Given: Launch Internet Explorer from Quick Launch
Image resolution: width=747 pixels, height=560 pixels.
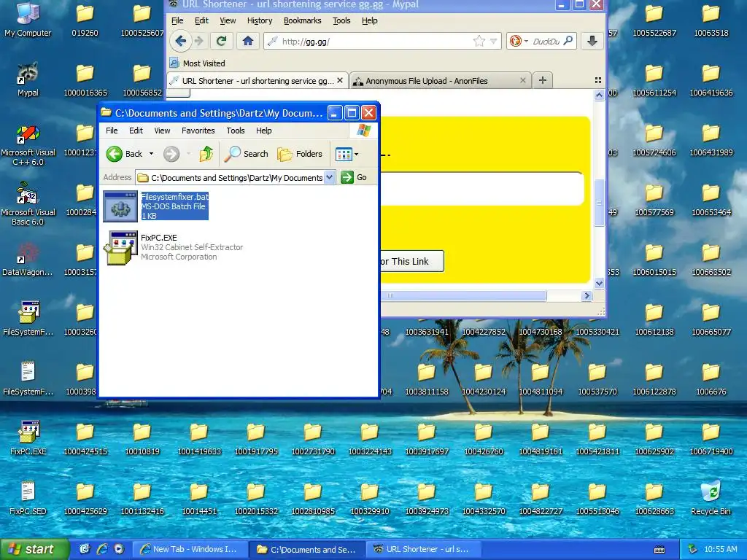Looking at the screenshot, I should (102, 549).
